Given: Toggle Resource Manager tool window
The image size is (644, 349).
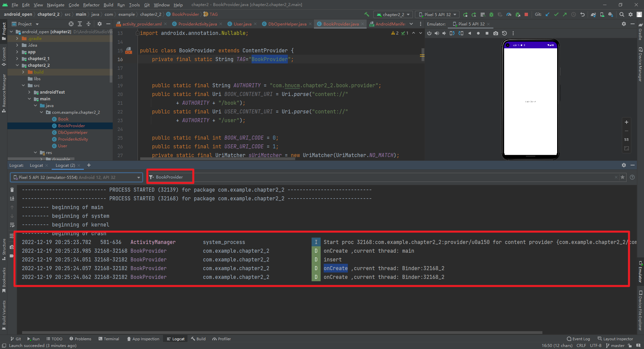Looking at the screenshot, I should pos(4,93).
